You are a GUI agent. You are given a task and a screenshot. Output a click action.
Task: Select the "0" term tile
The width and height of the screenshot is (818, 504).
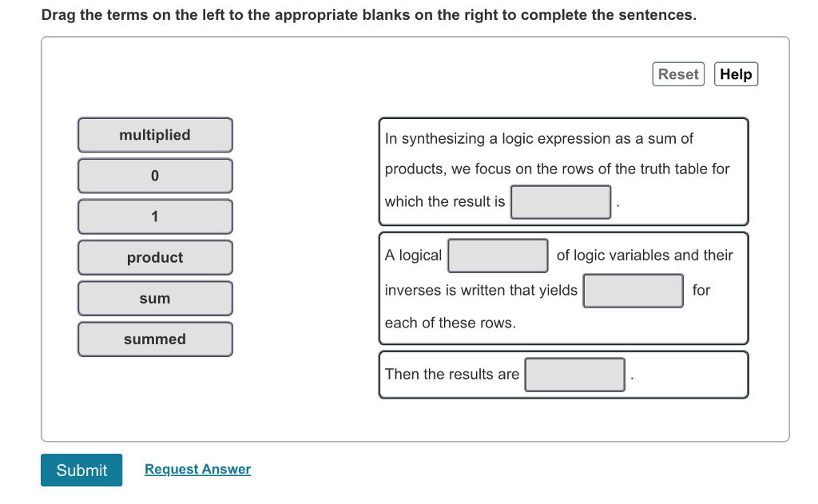pyautogui.click(x=155, y=176)
